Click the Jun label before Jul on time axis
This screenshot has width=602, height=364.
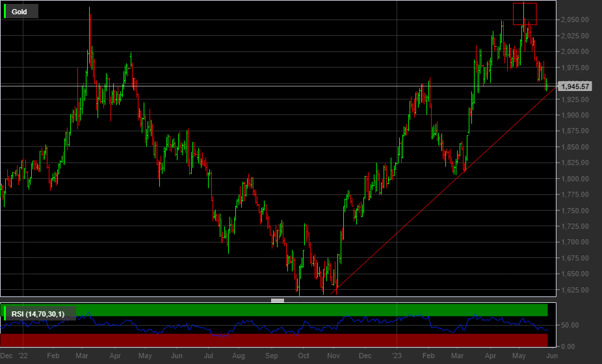(x=177, y=356)
